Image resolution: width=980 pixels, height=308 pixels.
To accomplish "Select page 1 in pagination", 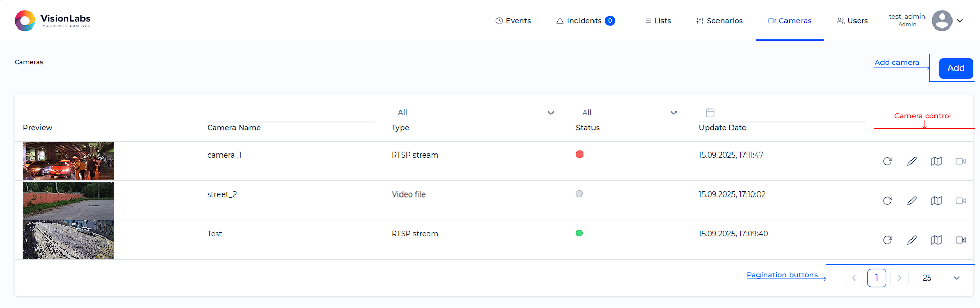I will pyautogui.click(x=876, y=278).
